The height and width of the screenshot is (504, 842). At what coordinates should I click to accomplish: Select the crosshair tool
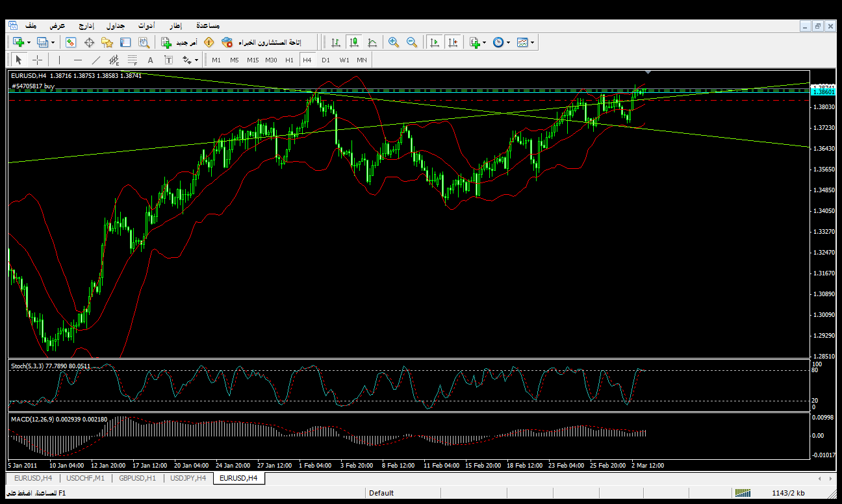pyautogui.click(x=38, y=60)
